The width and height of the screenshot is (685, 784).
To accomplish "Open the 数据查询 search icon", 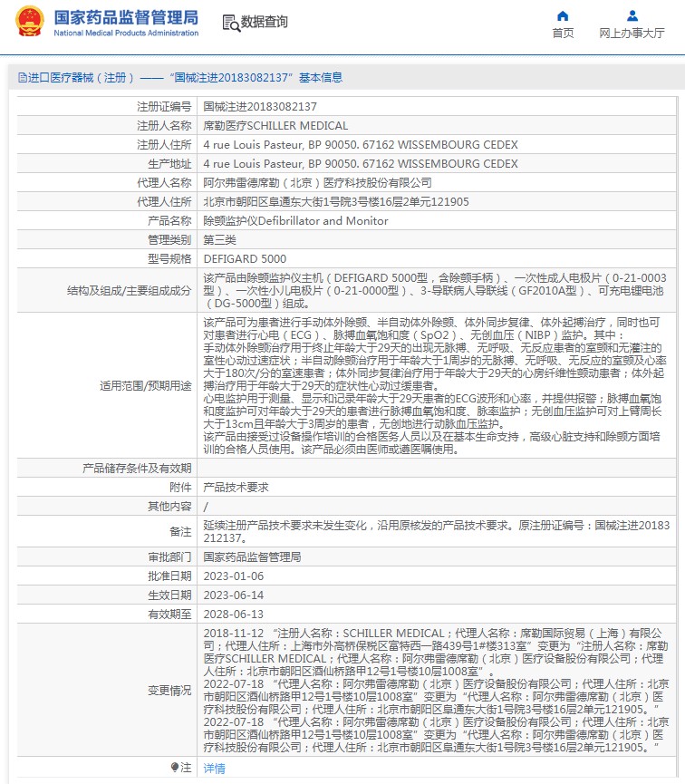I will (x=231, y=23).
